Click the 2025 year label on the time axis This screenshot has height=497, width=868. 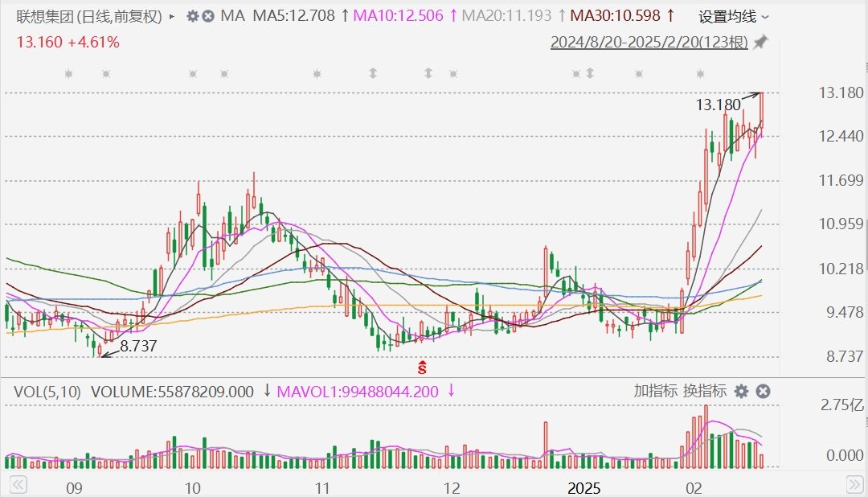point(584,488)
